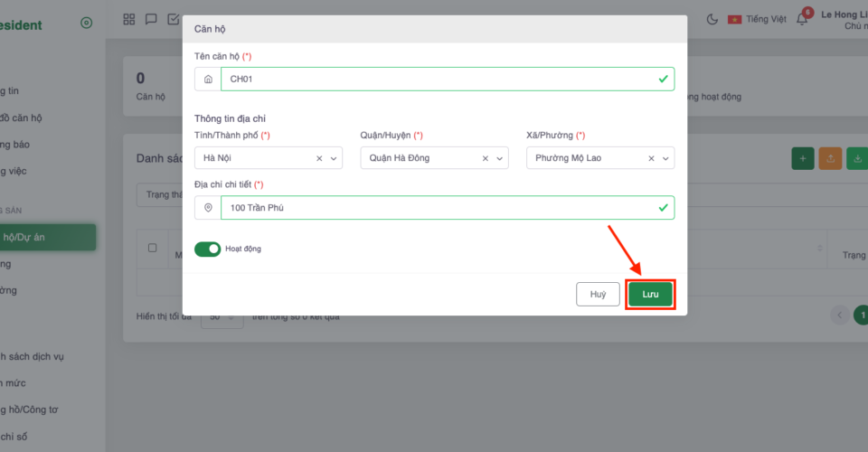Image resolution: width=868 pixels, height=452 pixels.
Task: Click the grid apps icon in top bar
Action: (x=129, y=19)
